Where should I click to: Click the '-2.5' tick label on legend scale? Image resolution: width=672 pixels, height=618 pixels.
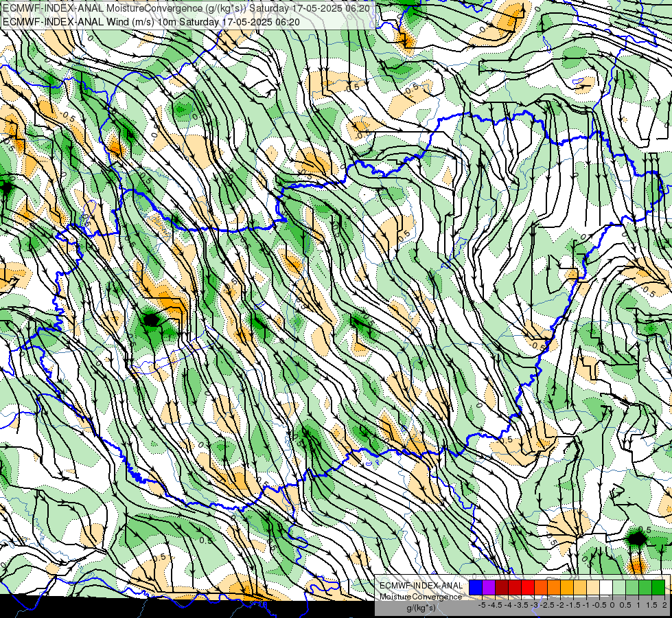coord(547,605)
